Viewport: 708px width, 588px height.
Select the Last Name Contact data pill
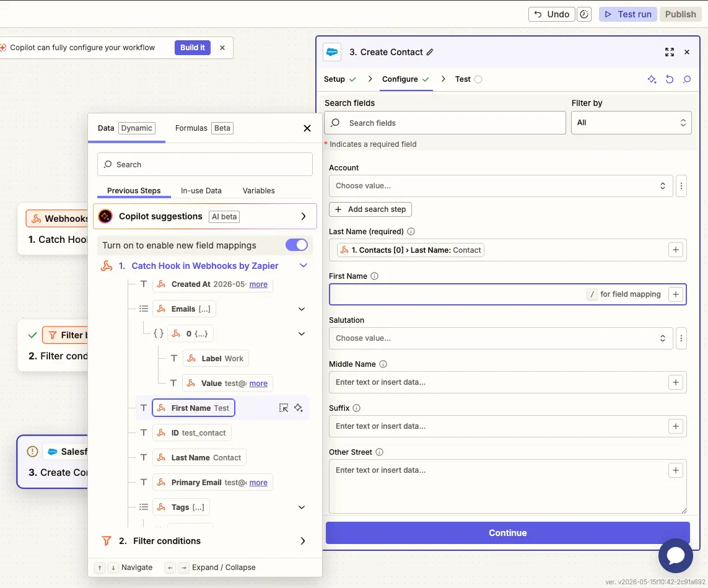click(x=199, y=457)
